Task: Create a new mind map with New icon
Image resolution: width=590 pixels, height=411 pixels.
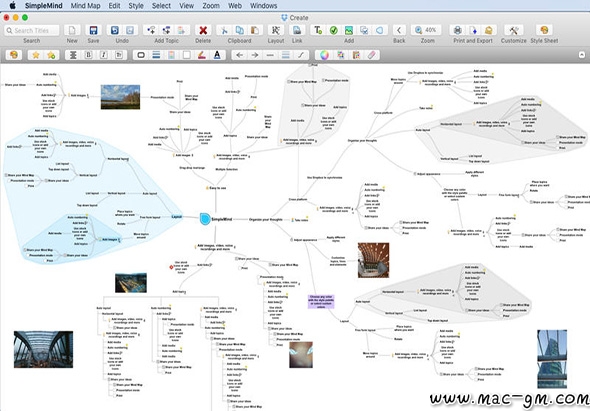Action: pyautogui.click(x=72, y=30)
